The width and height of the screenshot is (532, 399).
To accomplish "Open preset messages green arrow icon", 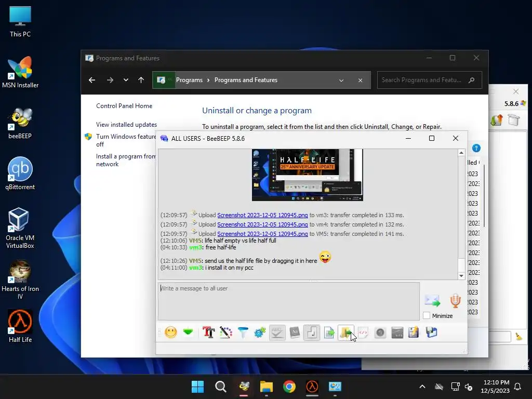I will tap(188, 331).
